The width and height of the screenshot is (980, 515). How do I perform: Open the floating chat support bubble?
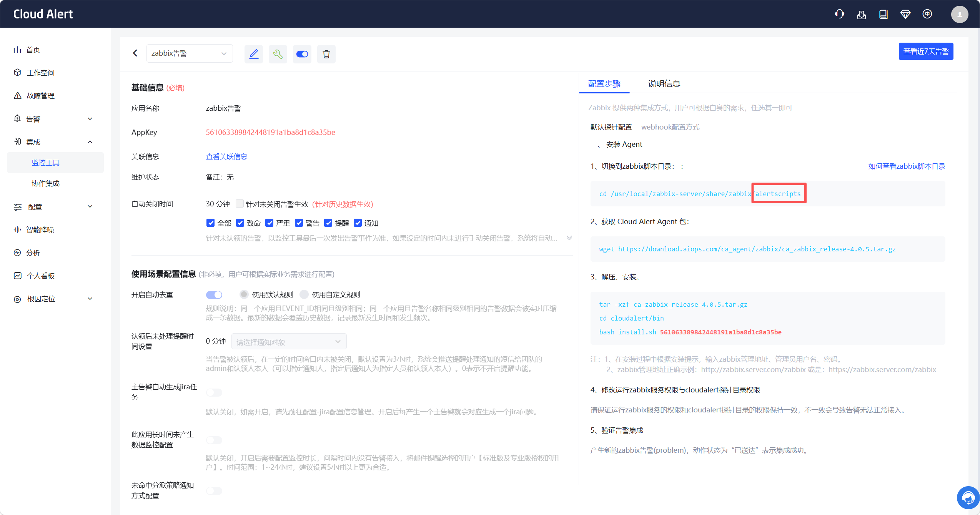[968, 498]
